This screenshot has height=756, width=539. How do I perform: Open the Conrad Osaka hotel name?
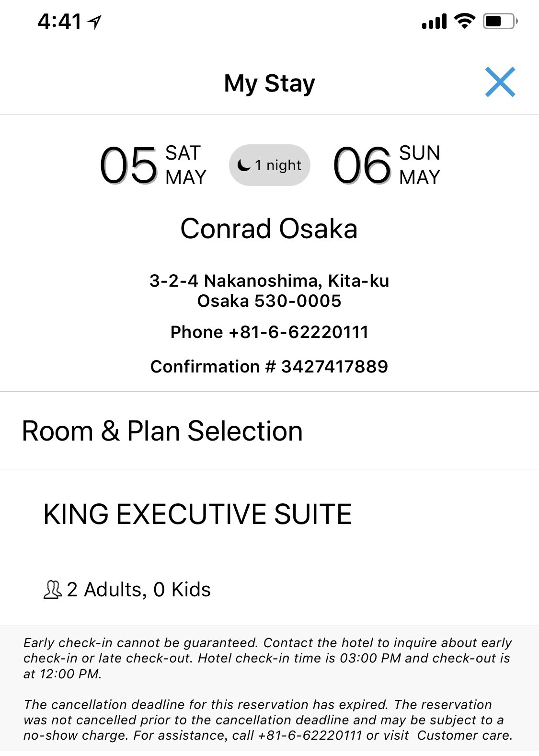click(x=269, y=229)
